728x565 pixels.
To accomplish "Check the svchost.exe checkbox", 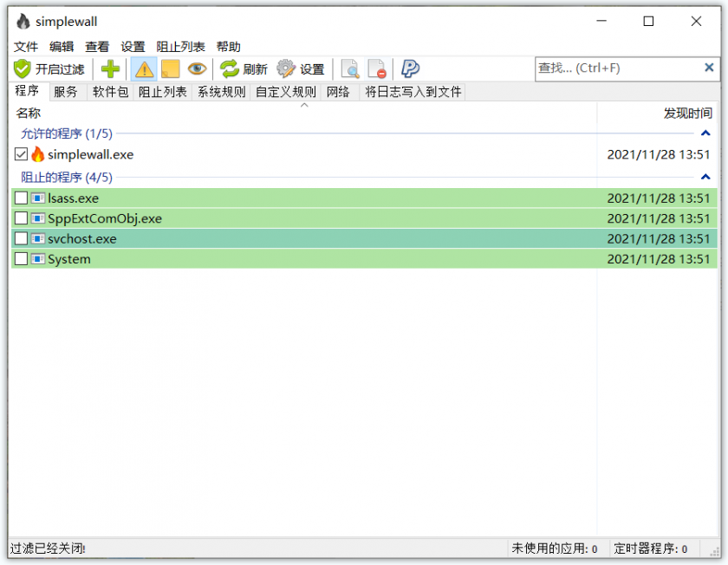I will pos(21,238).
